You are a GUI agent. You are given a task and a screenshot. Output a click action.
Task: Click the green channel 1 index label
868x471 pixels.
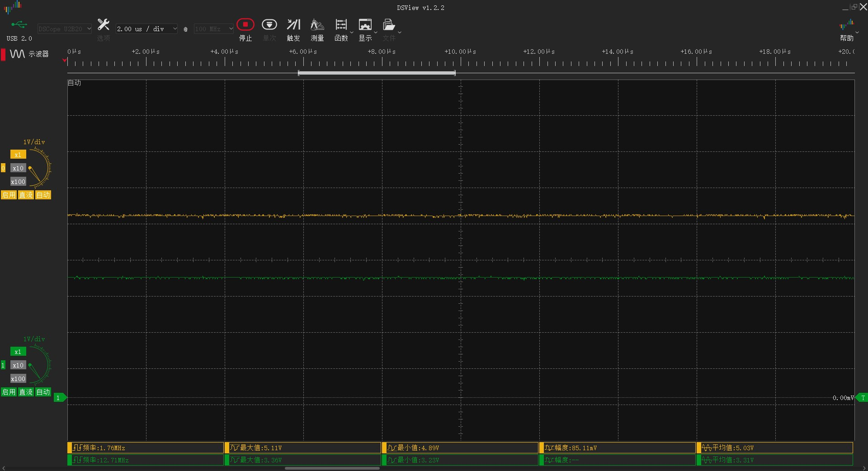(3, 365)
